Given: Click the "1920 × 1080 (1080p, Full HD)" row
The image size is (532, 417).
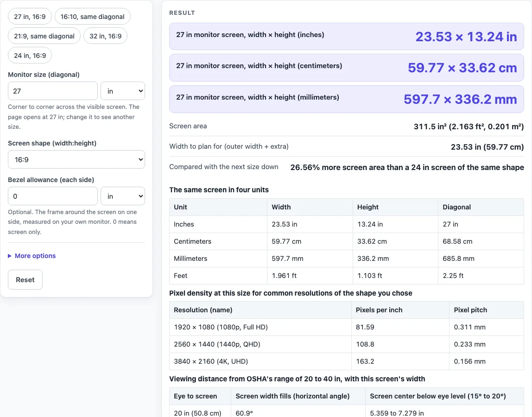Looking at the screenshot, I should [347, 327].
